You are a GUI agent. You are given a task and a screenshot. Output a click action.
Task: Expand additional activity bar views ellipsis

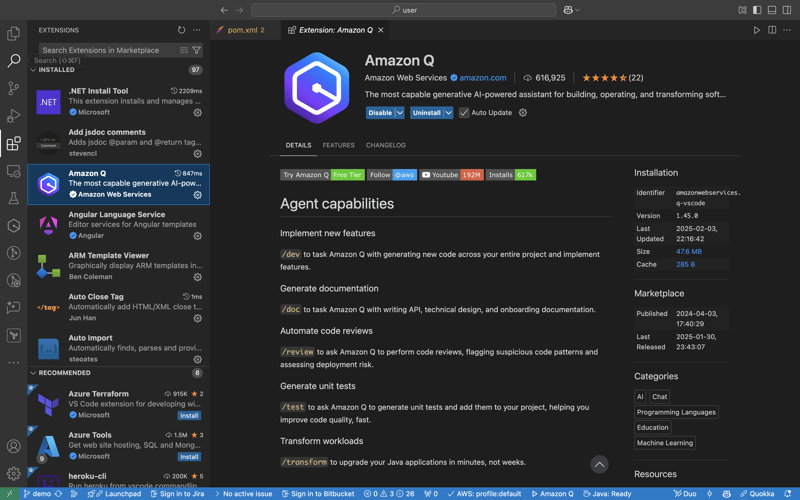pyautogui.click(x=14, y=362)
